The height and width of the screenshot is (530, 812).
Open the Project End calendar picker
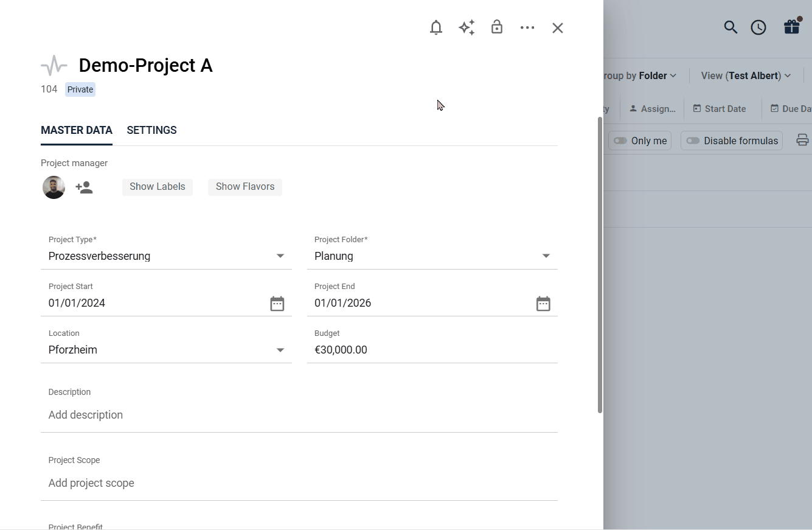[x=543, y=304]
